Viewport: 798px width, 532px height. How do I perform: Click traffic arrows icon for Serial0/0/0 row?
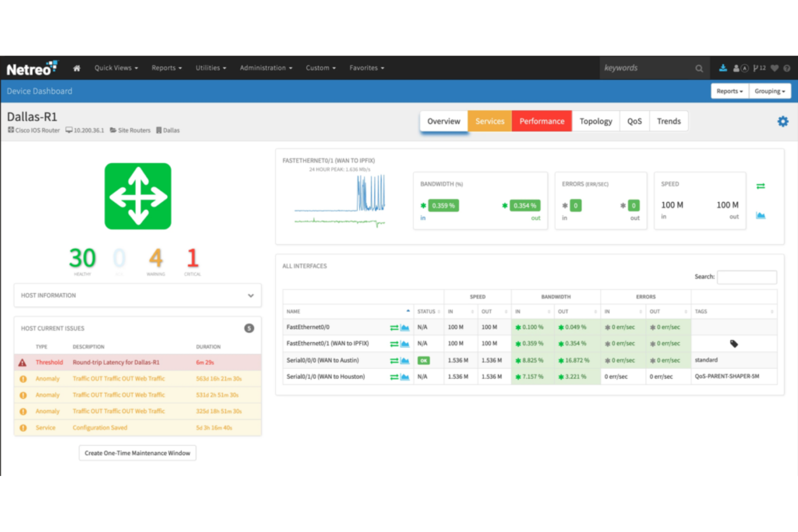pyautogui.click(x=394, y=361)
